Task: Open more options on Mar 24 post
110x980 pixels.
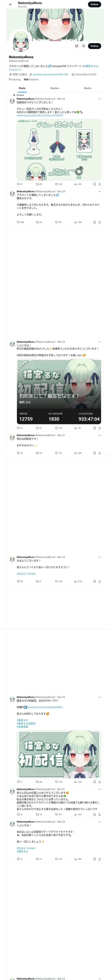Action: (x=99, y=557)
